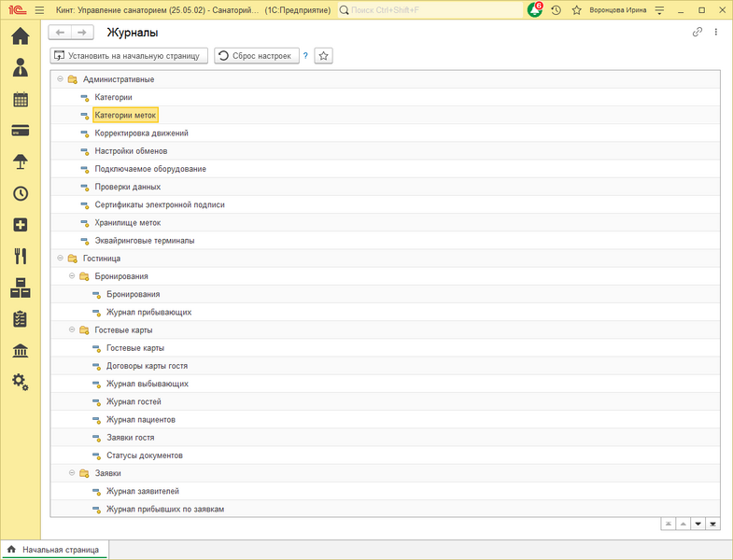Collapse the Гостиница folder
733x560 pixels.
60,258
